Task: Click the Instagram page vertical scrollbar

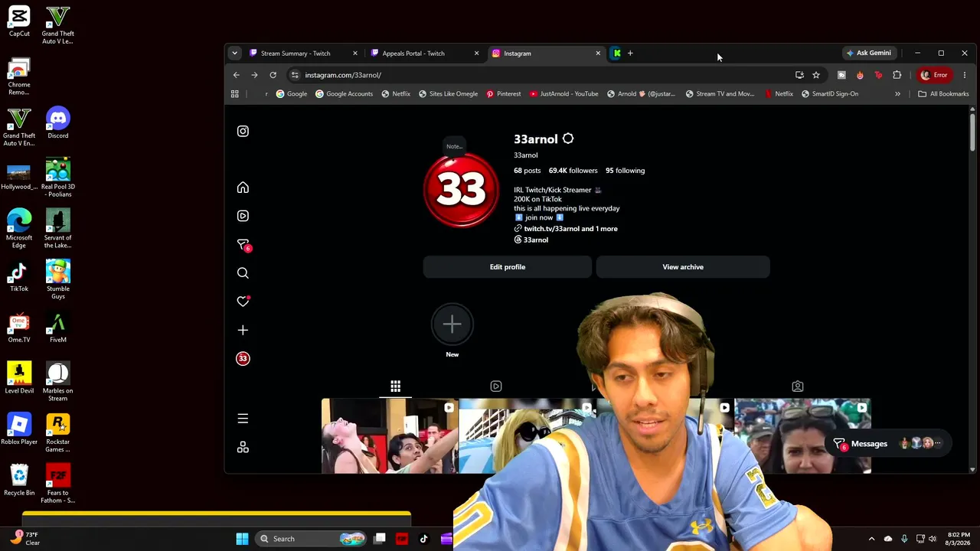Action: coord(972,132)
